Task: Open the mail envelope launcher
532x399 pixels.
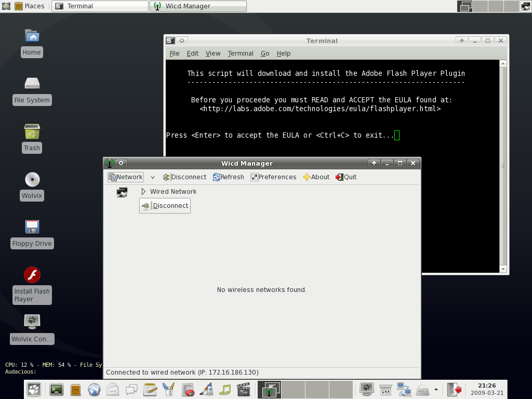Action: pyautogui.click(x=113, y=390)
